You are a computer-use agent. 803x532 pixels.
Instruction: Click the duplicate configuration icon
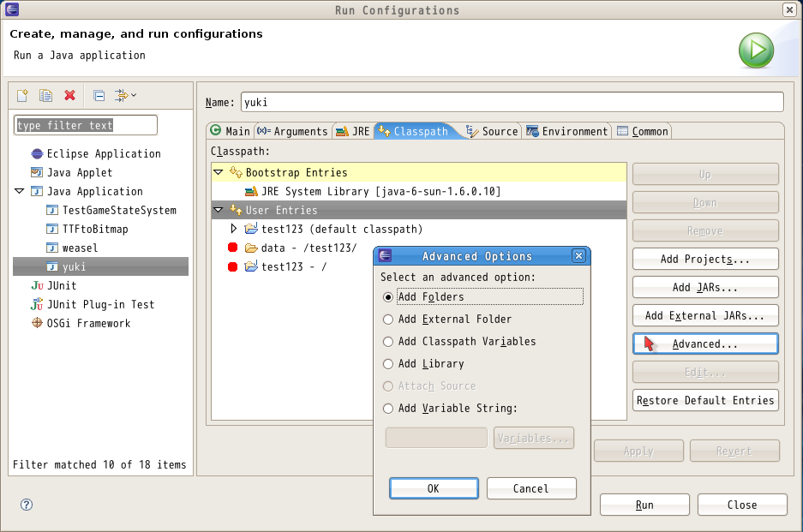click(46, 95)
